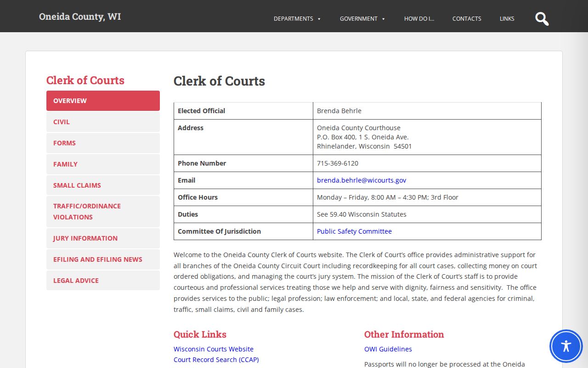Open Efiling and Efiling News section
Image resolution: width=588 pixels, height=368 pixels.
tap(103, 259)
